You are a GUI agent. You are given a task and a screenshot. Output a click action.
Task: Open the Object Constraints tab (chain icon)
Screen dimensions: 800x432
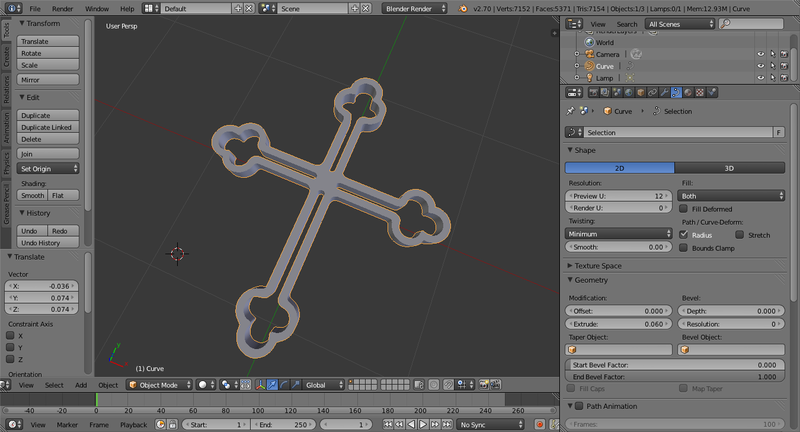click(653, 92)
